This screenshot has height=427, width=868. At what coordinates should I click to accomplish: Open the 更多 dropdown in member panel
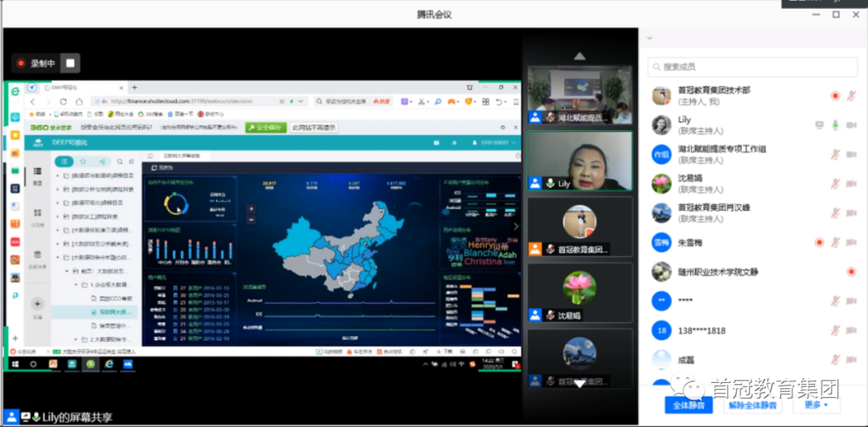(x=817, y=404)
